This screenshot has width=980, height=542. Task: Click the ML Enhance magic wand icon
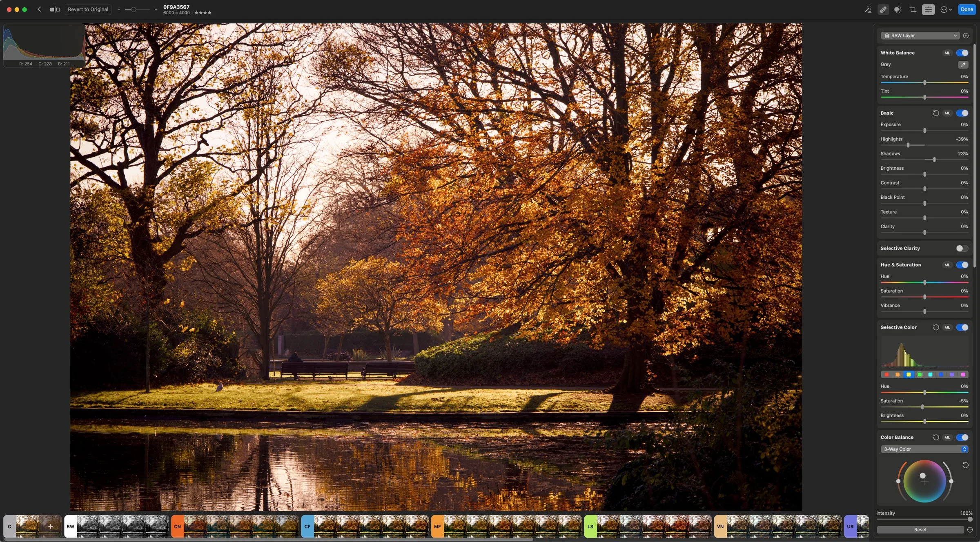coord(868,9)
